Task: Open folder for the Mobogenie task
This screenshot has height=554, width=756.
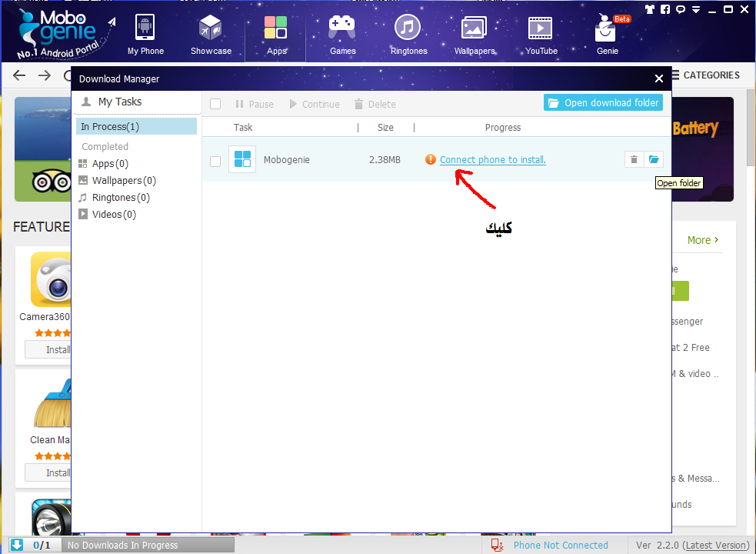Action: [x=654, y=159]
